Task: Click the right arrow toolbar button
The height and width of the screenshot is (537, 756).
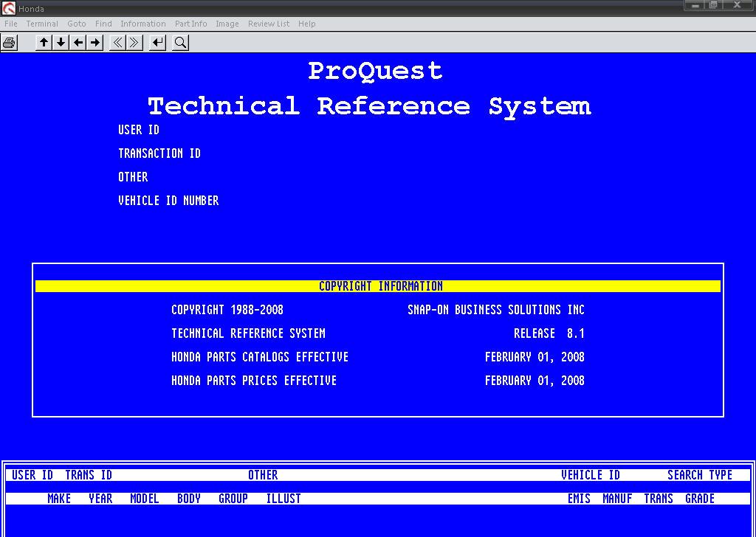Action: coord(95,43)
